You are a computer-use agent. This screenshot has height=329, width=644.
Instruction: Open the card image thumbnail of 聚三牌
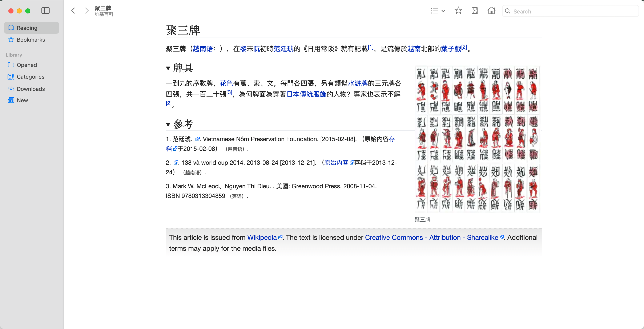[477, 139]
